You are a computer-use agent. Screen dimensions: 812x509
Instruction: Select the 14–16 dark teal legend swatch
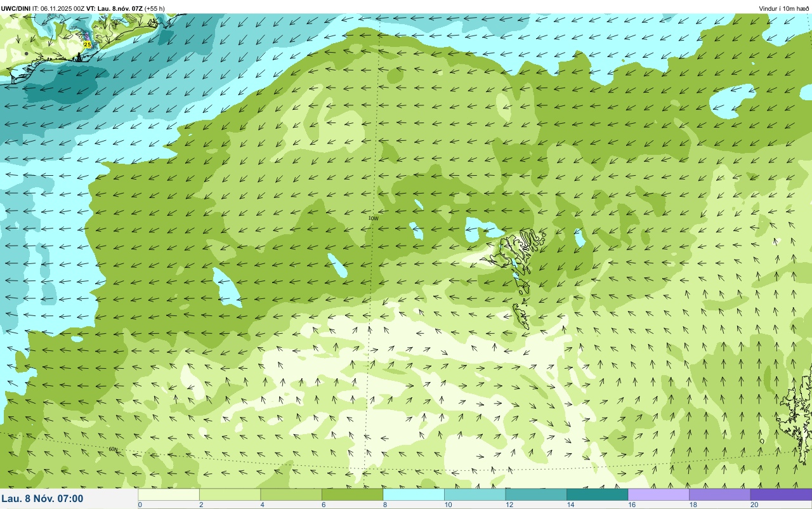[x=597, y=494]
